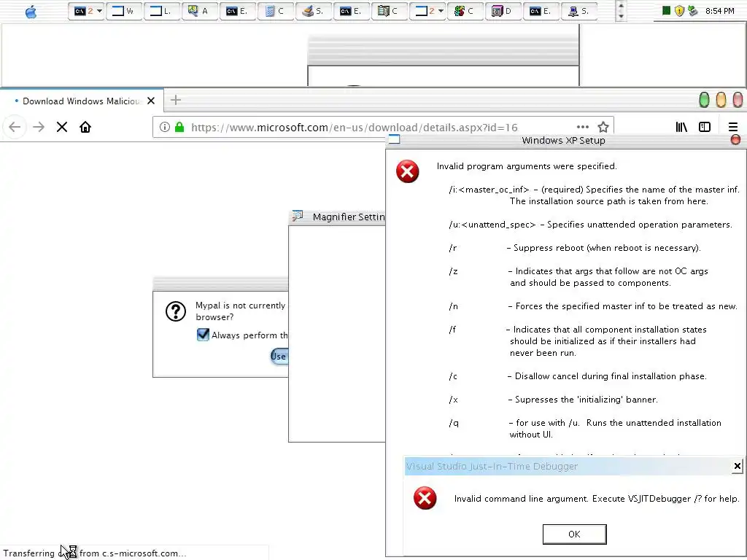Click the 'Invalid command line argument' message

coord(597,499)
